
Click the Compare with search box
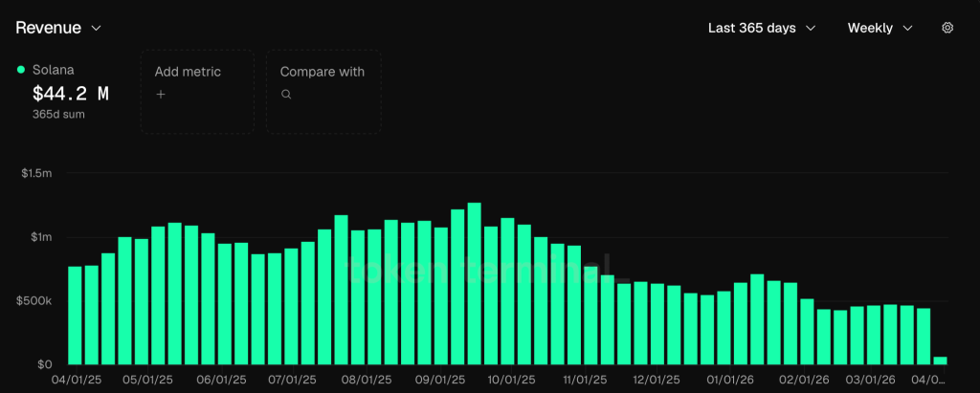[323, 91]
